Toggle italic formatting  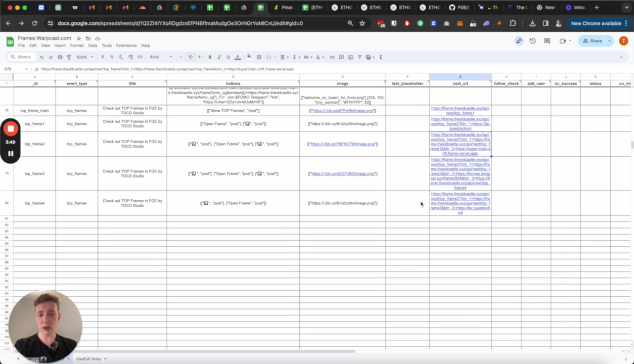(219, 57)
